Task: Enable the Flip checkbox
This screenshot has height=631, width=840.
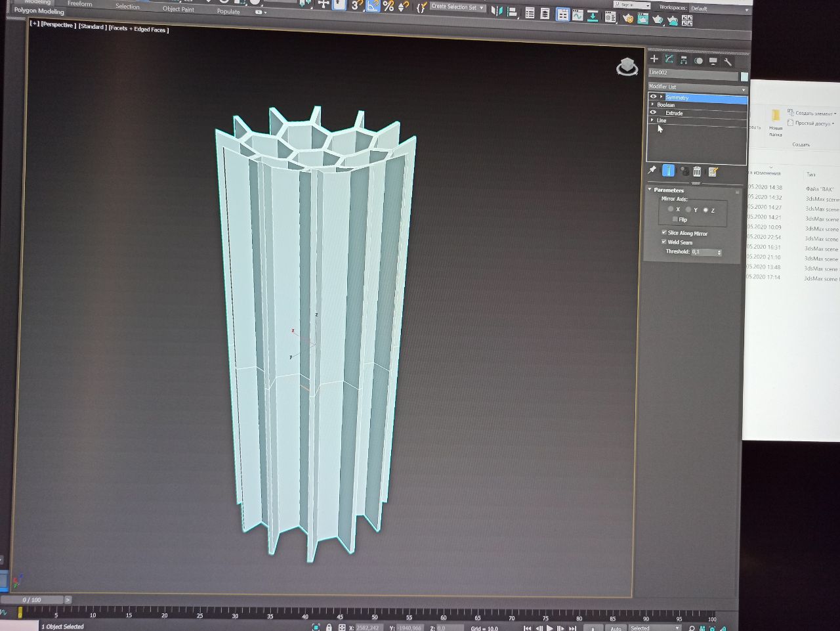Action: click(x=675, y=219)
